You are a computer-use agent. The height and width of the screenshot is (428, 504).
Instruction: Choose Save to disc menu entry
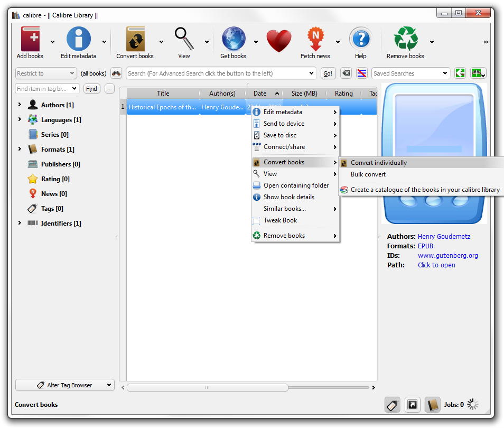click(295, 135)
